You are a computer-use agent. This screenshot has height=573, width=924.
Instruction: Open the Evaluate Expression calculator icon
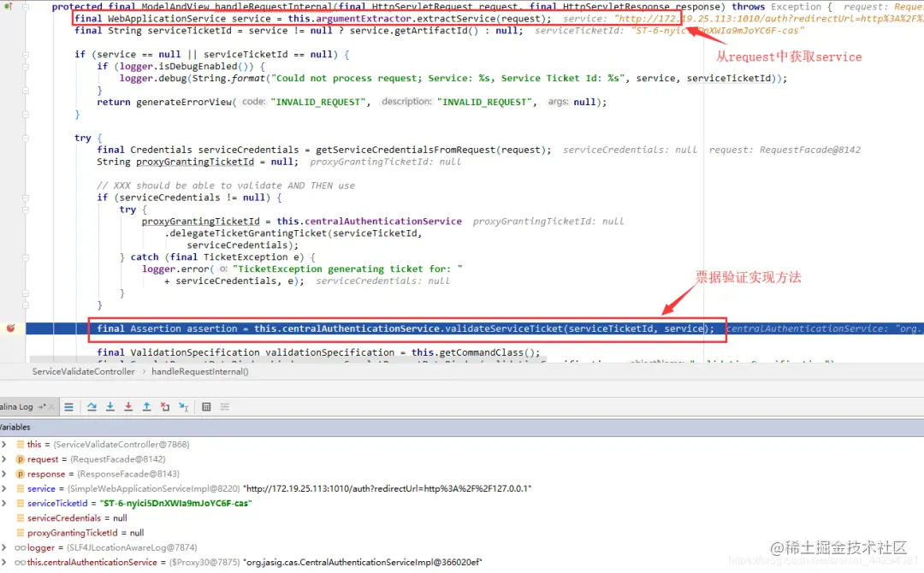click(206, 407)
